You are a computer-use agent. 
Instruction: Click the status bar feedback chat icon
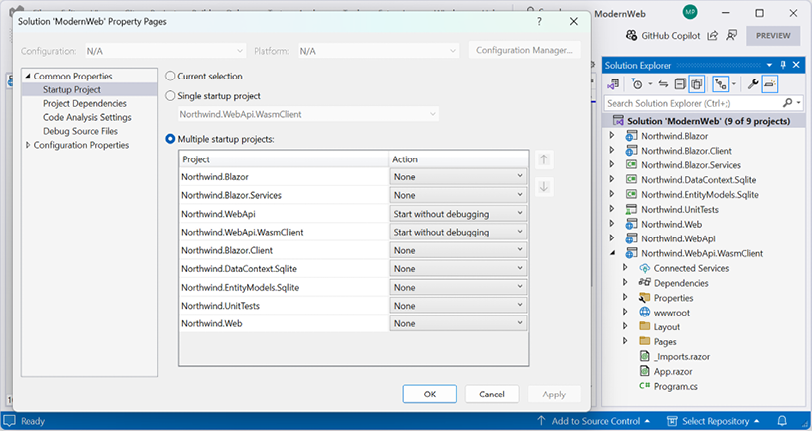[9, 421]
